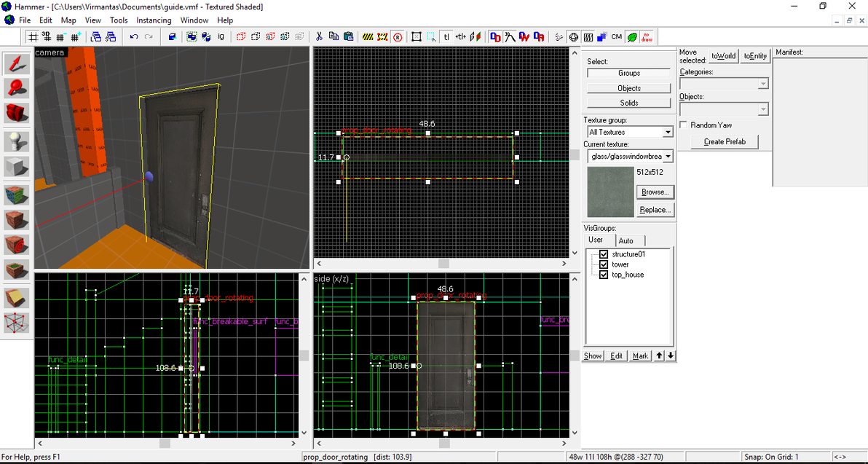Choose the Camera tool
This screenshot has width=868, height=464.
click(x=16, y=113)
